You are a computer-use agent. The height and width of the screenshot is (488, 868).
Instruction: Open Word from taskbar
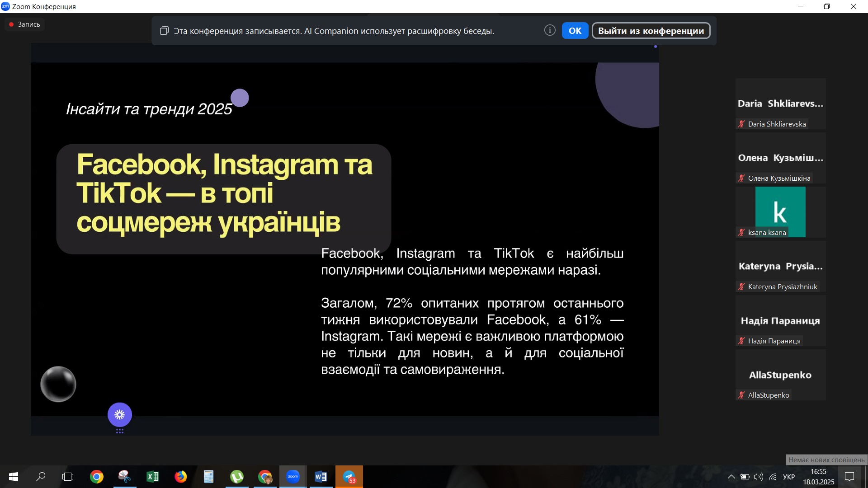pyautogui.click(x=321, y=477)
